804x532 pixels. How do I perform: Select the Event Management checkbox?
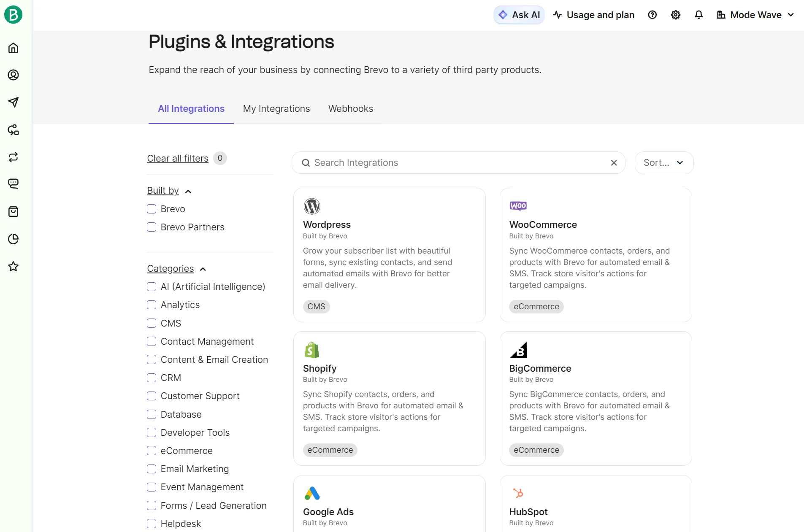[x=152, y=487]
